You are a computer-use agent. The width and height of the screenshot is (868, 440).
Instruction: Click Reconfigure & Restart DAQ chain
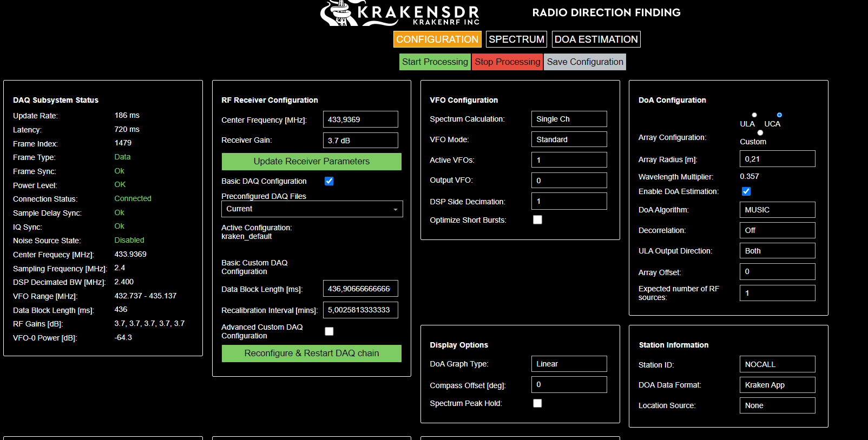tap(312, 354)
